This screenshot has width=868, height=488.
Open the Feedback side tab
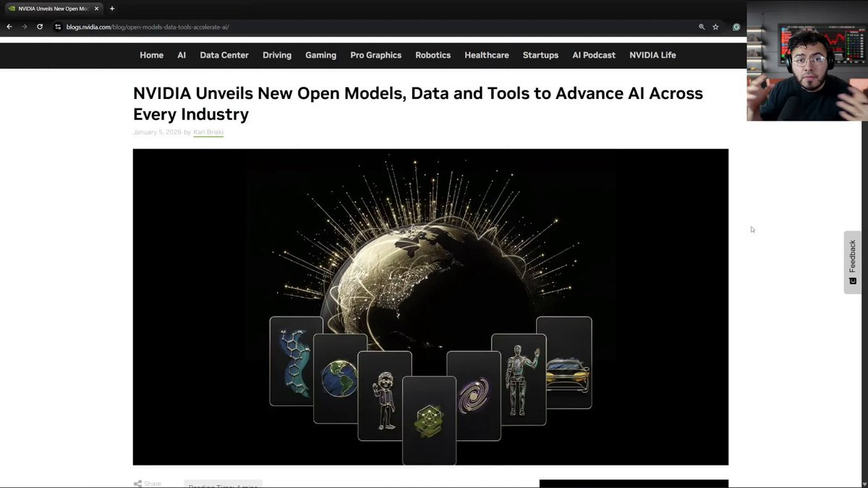click(x=853, y=262)
